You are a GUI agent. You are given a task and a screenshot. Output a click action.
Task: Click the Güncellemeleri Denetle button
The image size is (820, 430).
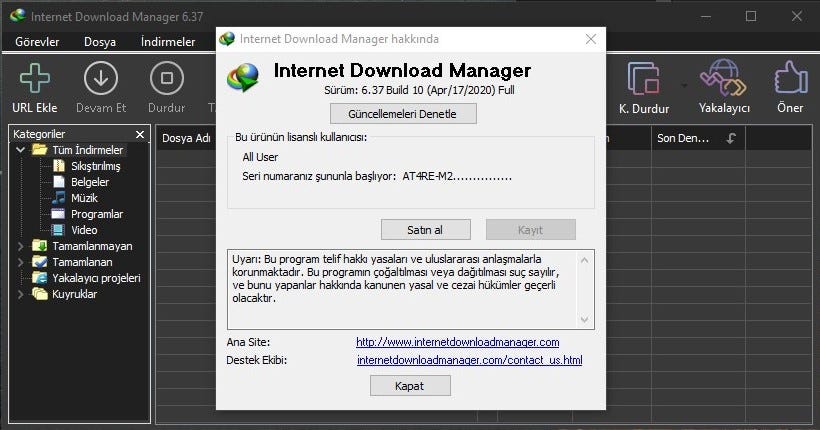403,114
